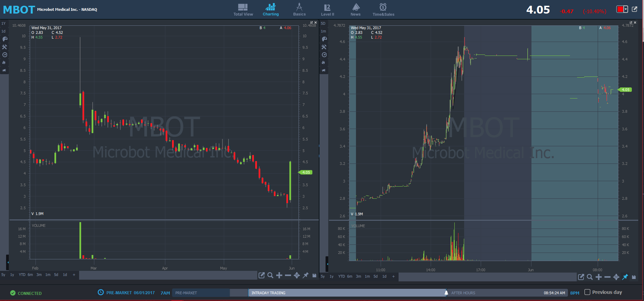The height and width of the screenshot is (301, 644).
Task: Click right chart megaphone icon
Action: pyautogui.click(x=324, y=70)
